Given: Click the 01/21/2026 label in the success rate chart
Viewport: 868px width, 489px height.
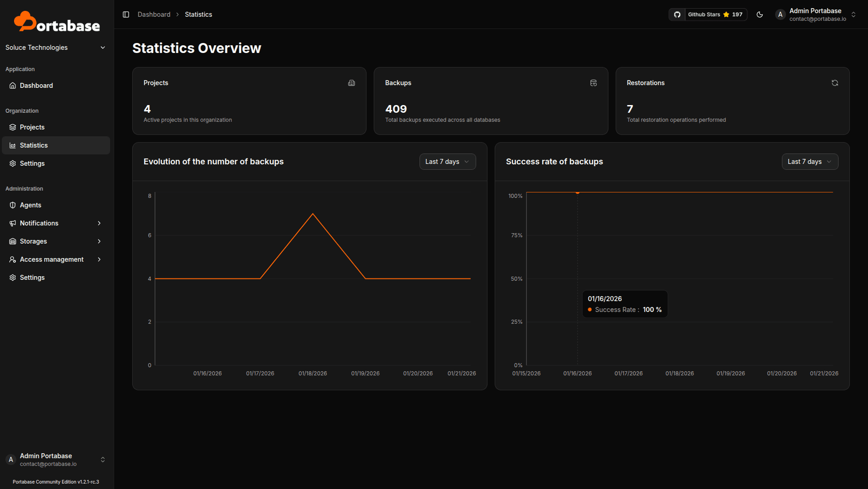Looking at the screenshot, I should 824,374.
